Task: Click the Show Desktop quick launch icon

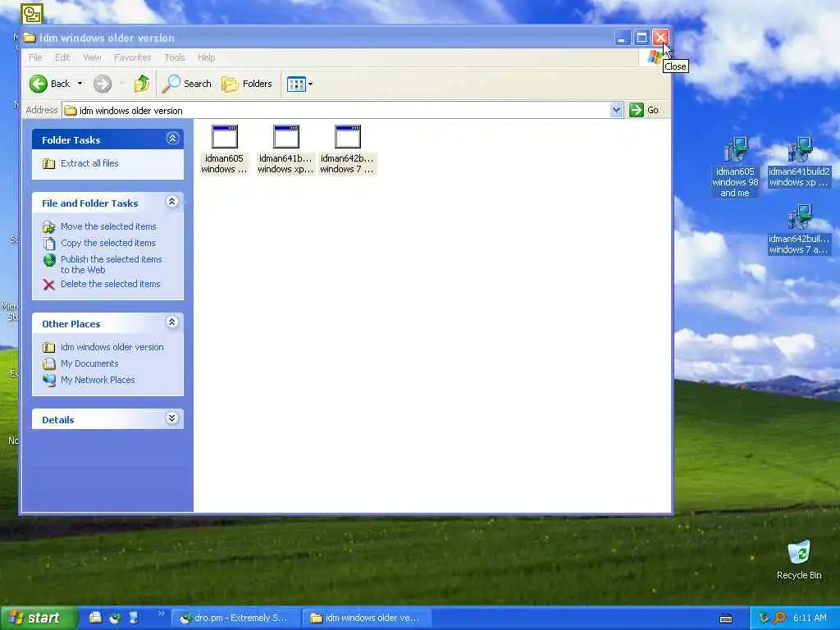Action: [x=134, y=618]
